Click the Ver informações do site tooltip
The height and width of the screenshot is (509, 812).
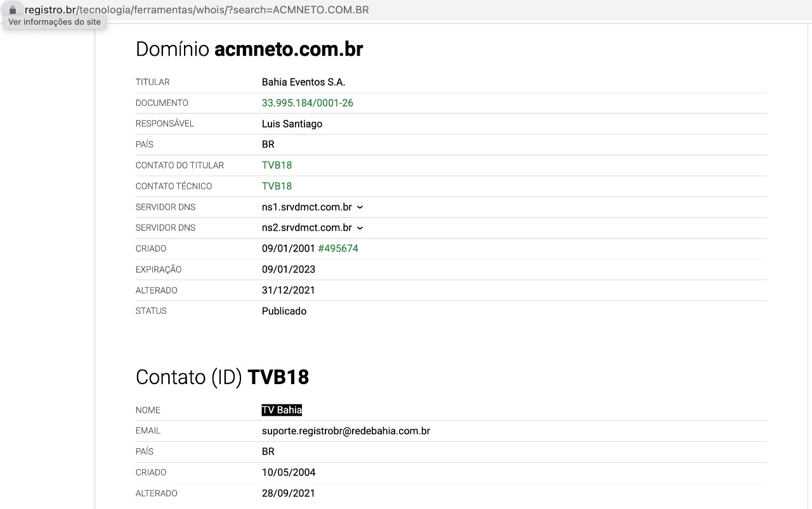click(54, 22)
